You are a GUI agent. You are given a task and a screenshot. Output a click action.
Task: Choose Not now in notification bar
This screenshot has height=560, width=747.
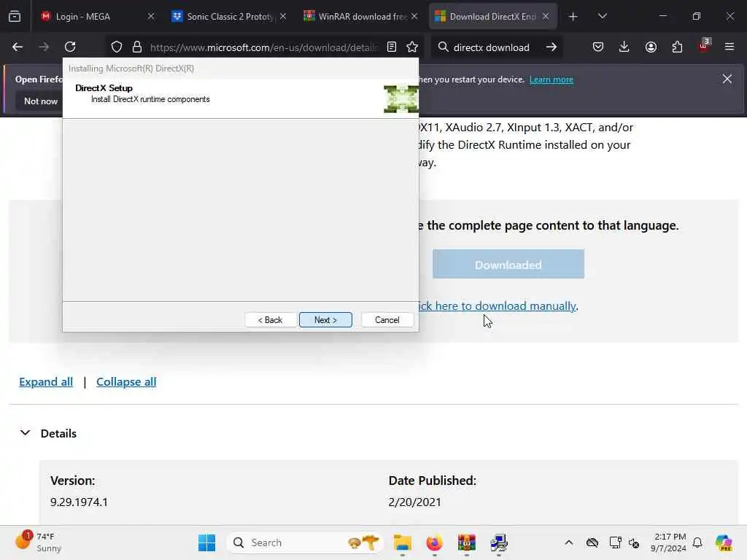(x=41, y=101)
